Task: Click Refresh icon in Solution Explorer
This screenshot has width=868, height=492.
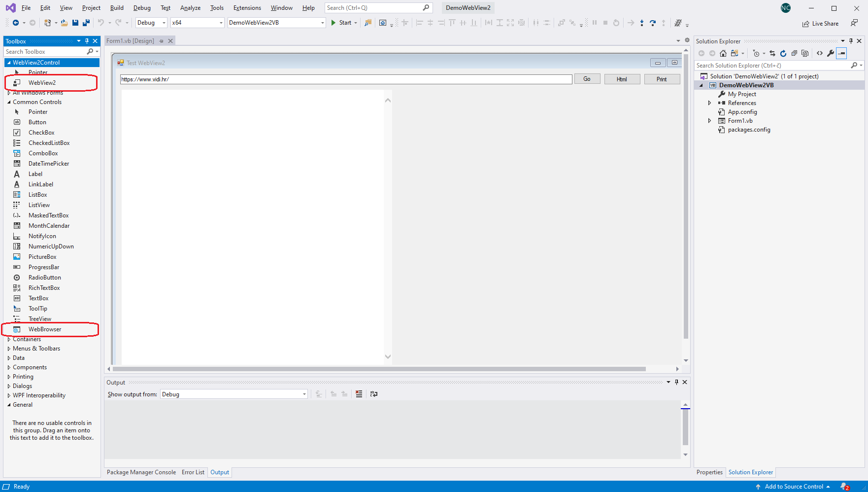Action: click(783, 53)
